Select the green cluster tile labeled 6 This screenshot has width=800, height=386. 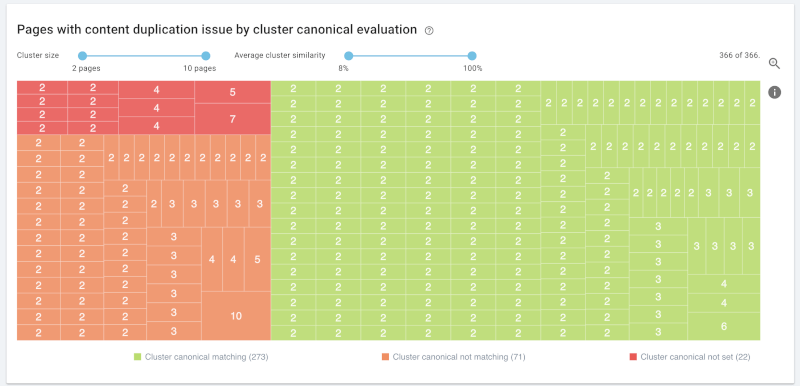(724, 326)
